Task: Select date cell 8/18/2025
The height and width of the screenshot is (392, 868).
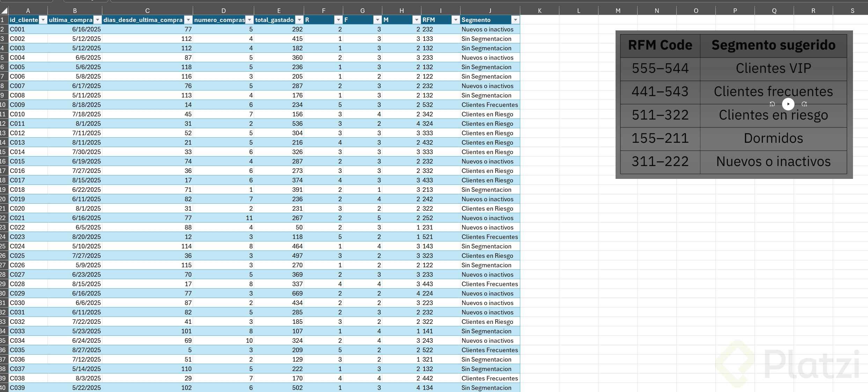Action: [75, 105]
